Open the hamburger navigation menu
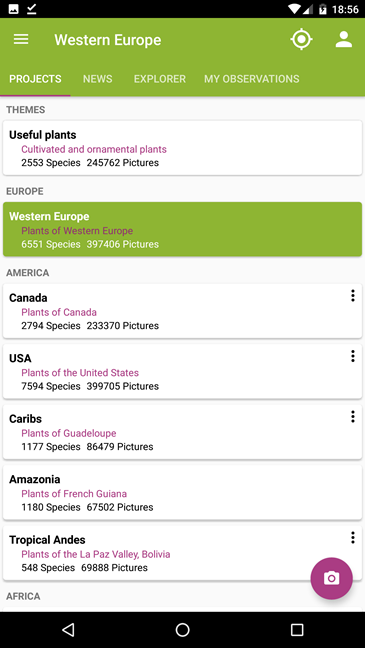The width and height of the screenshot is (365, 648). tap(21, 40)
